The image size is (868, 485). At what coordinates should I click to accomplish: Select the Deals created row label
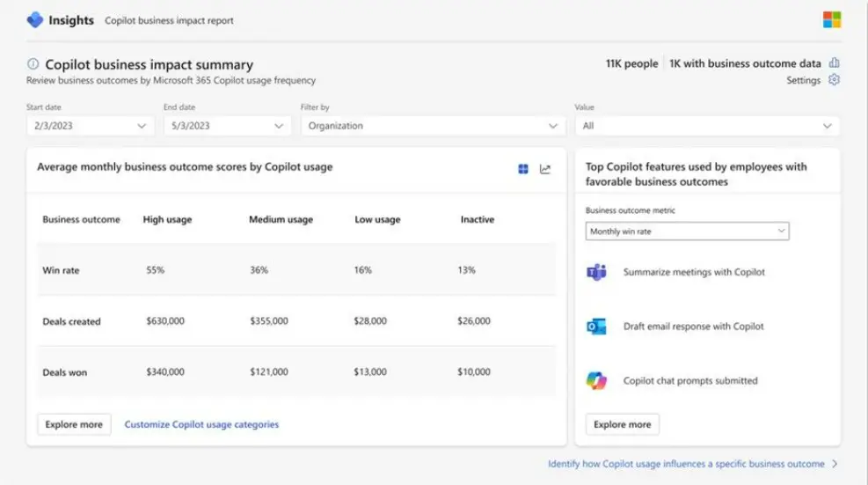[71, 321]
